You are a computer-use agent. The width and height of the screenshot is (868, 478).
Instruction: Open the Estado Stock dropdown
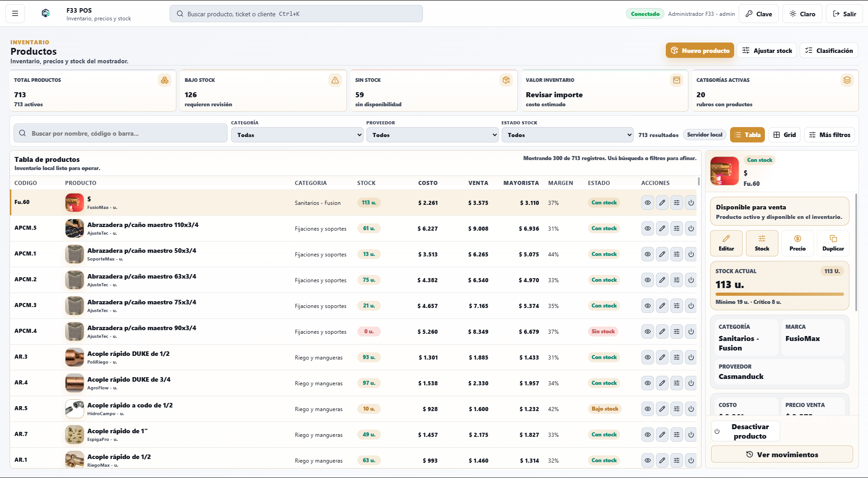(x=567, y=135)
